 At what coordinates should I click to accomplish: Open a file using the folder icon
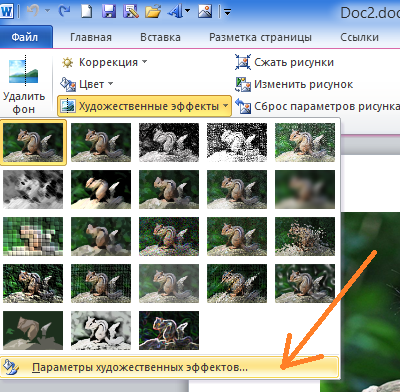click(153, 12)
